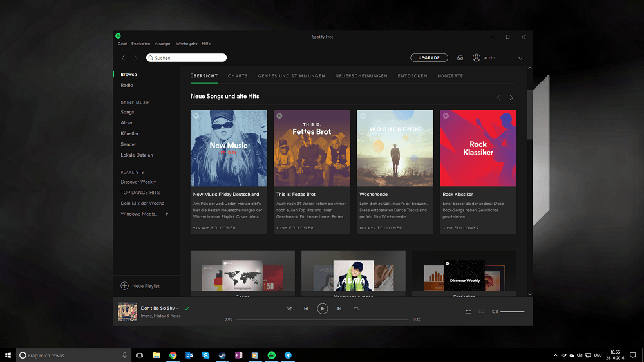The width and height of the screenshot is (644, 362).
Task: Toggle saved checkmark for Don't Be So Shy
Action: (x=187, y=308)
